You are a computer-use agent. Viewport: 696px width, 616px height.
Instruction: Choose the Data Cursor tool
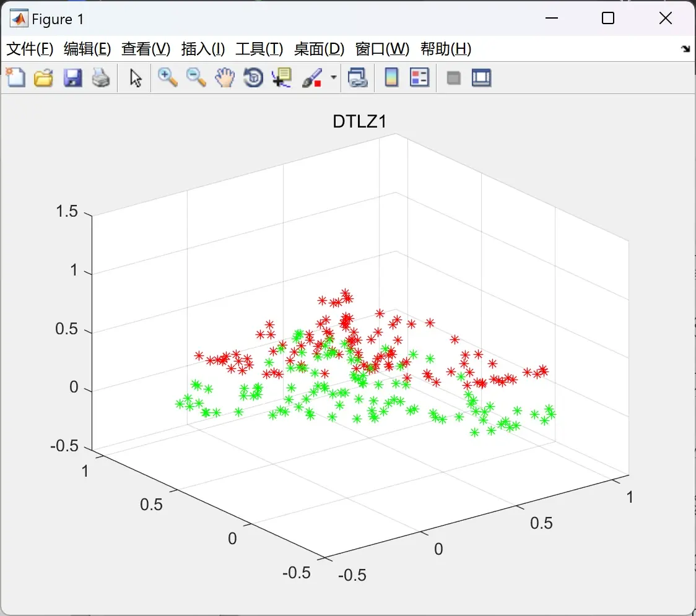click(282, 77)
